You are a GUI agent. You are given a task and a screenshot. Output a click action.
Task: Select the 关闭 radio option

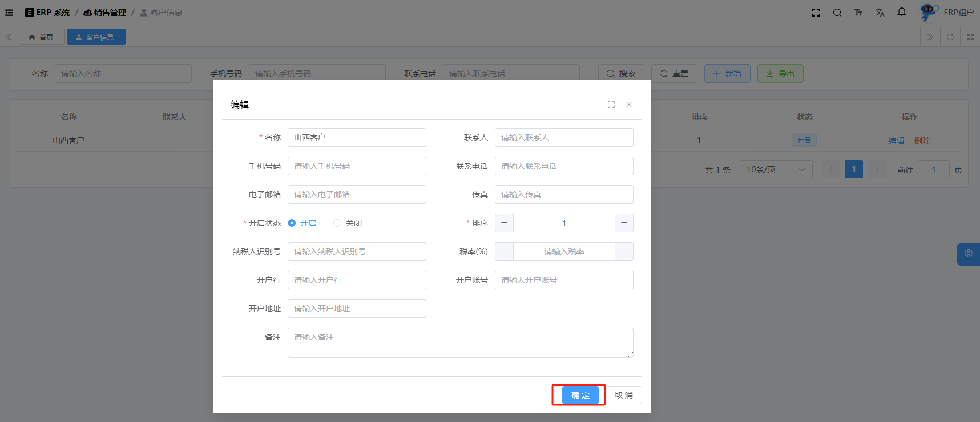coord(337,223)
